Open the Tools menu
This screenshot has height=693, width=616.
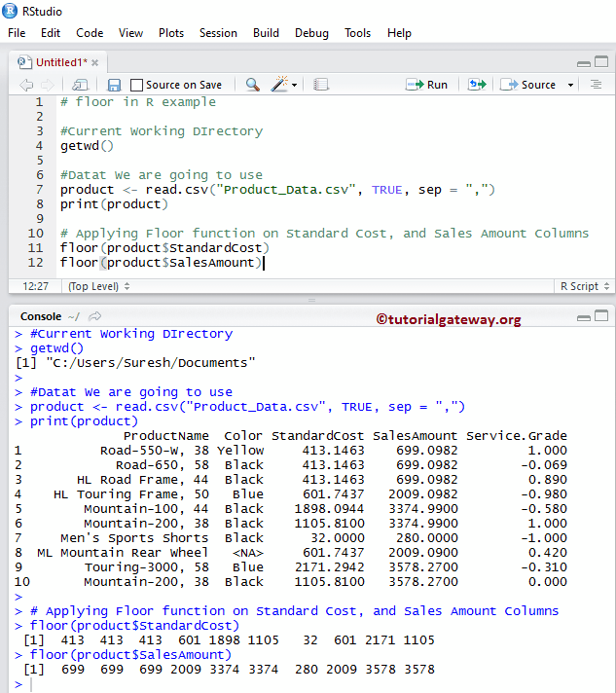click(357, 33)
